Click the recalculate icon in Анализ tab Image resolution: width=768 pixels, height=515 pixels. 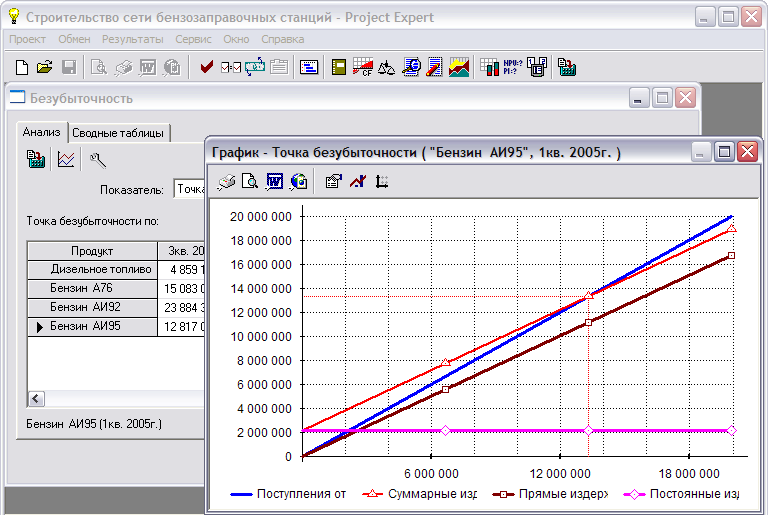pos(37,159)
